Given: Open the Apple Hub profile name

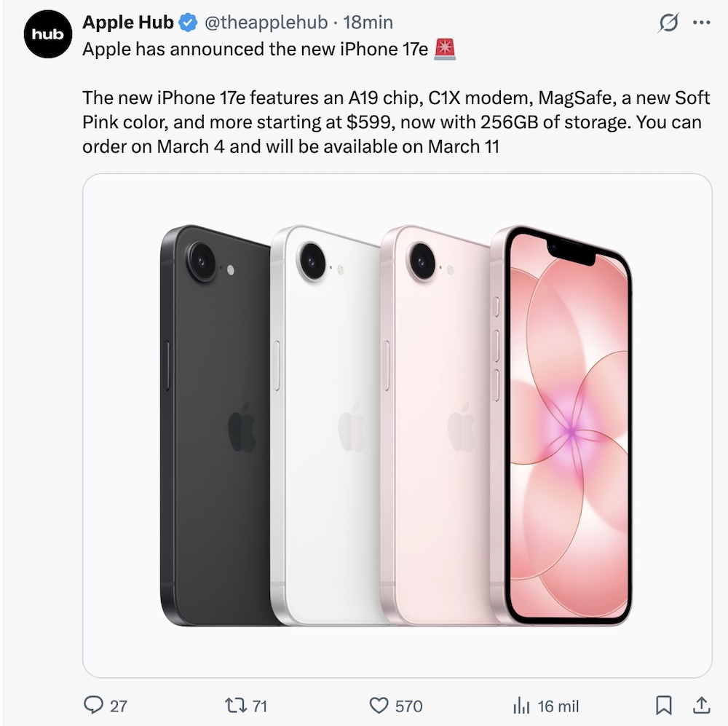Looking at the screenshot, I should coord(127,22).
